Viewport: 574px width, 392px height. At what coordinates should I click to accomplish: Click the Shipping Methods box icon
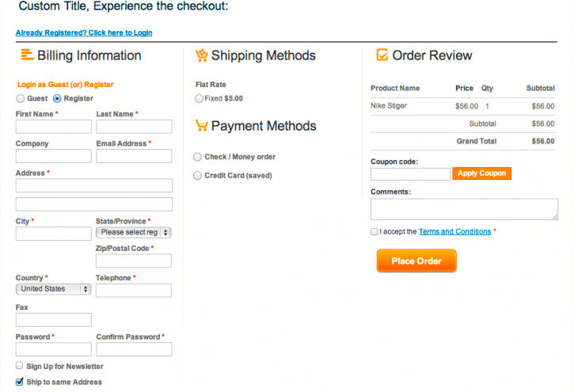pos(201,55)
